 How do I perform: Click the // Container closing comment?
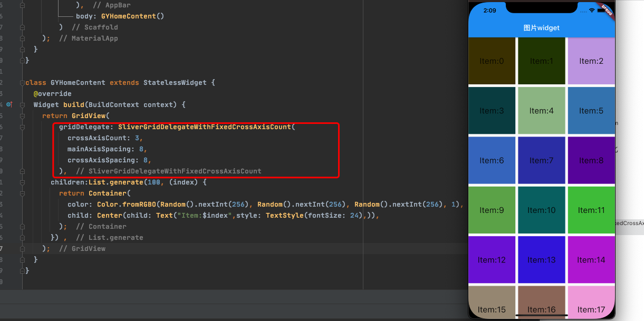(x=101, y=227)
